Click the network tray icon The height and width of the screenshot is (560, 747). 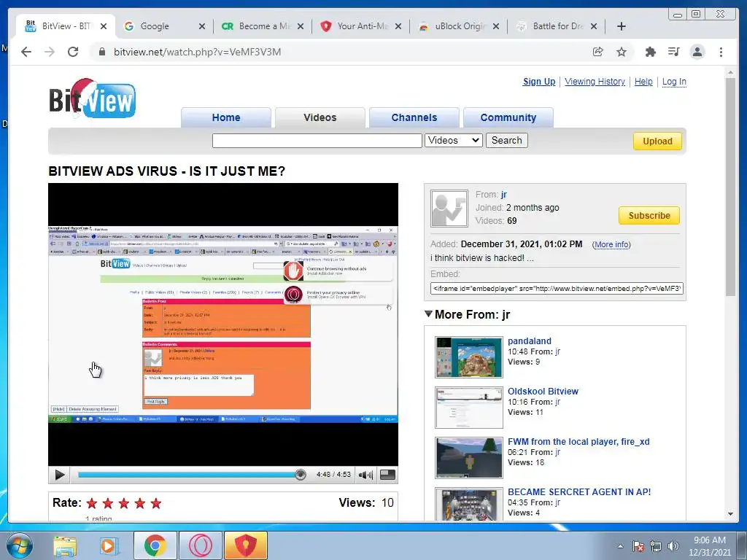[656, 546]
